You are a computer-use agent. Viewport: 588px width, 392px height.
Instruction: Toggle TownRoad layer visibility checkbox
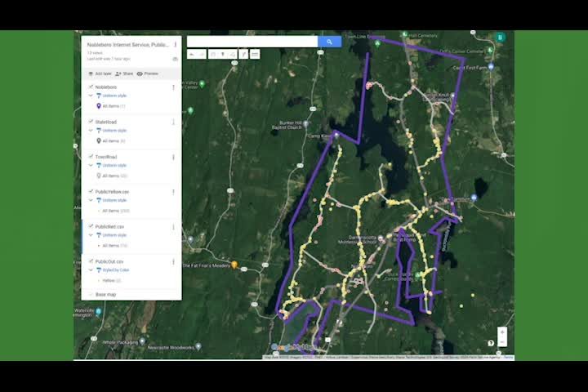[x=91, y=157]
